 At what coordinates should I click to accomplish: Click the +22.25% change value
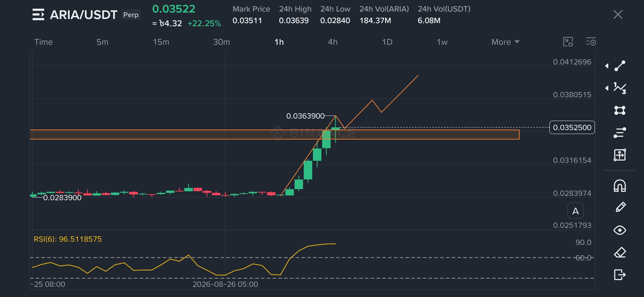pyautogui.click(x=204, y=24)
